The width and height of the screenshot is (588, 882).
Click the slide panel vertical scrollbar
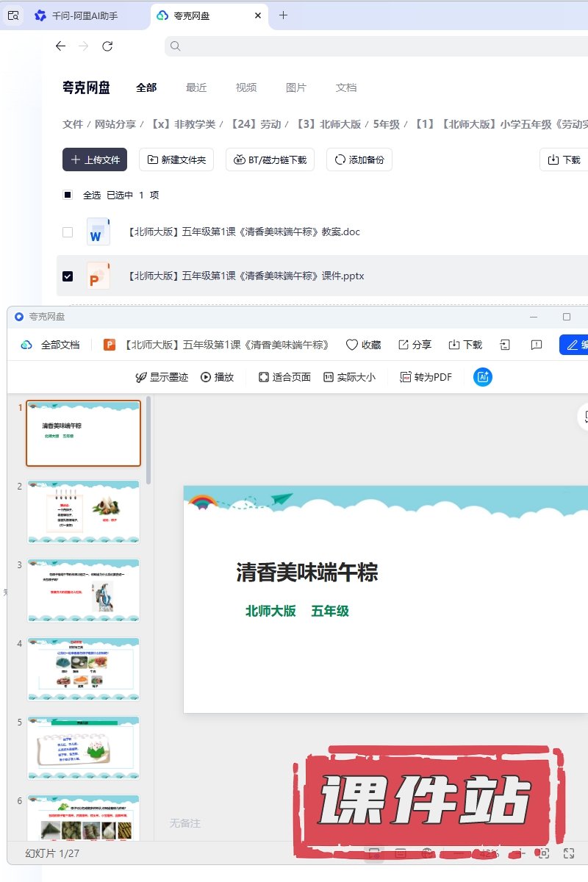pos(148,441)
